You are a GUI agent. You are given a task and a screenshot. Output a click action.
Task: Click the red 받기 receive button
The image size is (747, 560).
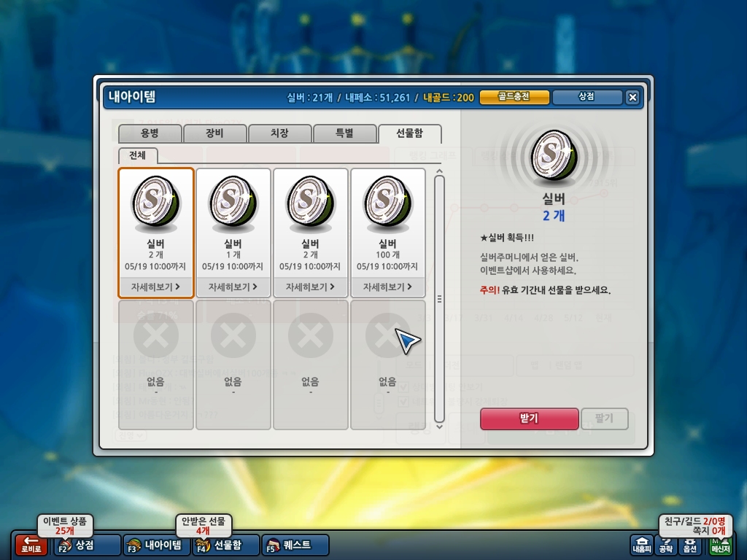pos(530,419)
